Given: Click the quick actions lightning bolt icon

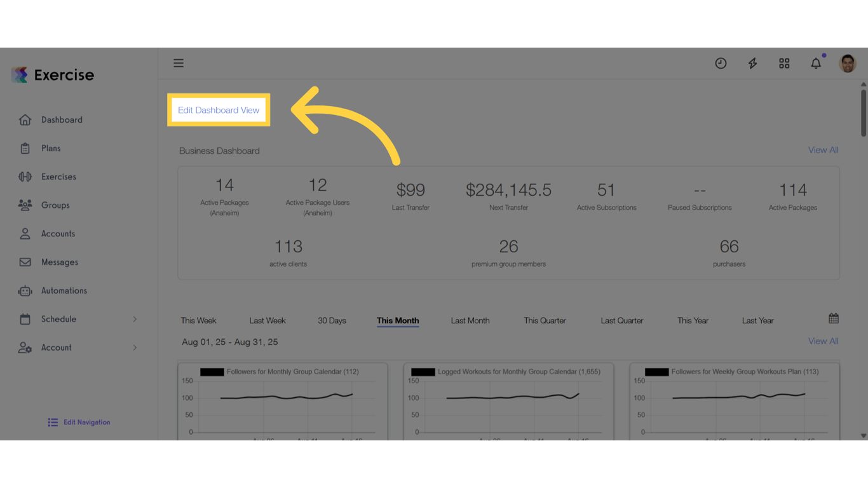Looking at the screenshot, I should pos(752,63).
